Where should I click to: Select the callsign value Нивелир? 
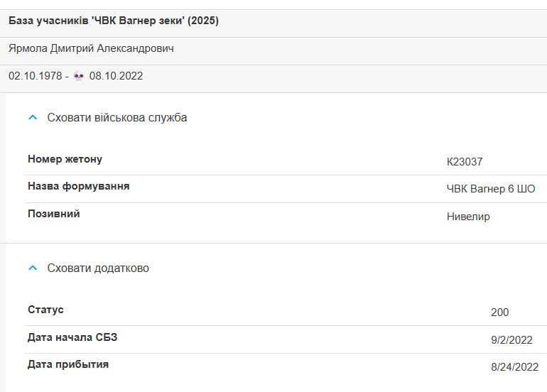pos(468,217)
